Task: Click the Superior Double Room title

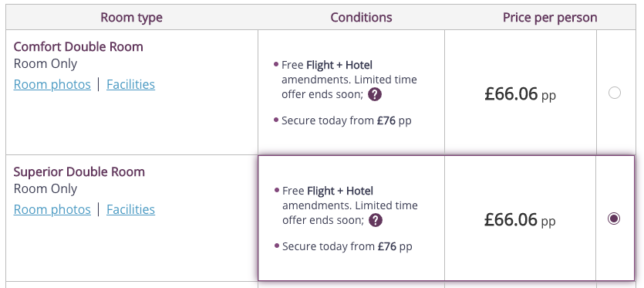Action: (79, 171)
